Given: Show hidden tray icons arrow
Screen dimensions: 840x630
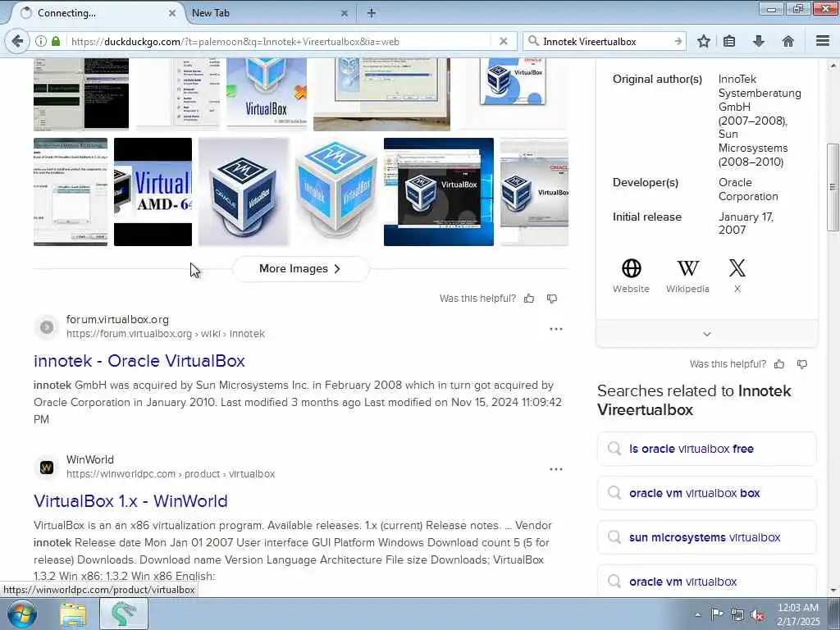Looking at the screenshot, I should coord(697,614).
